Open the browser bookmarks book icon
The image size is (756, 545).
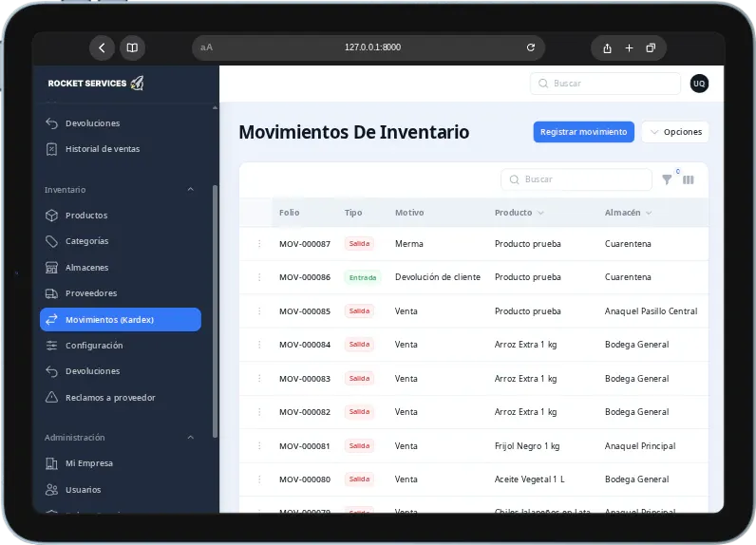(132, 47)
